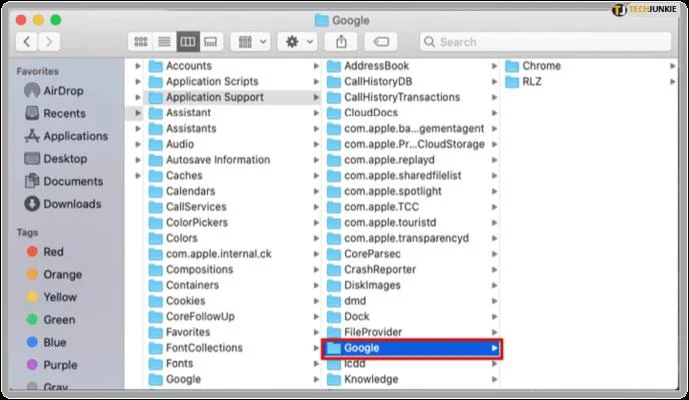Expand arrow next to Chrome folder
This screenshot has width=689, height=400.
[x=672, y=66]
